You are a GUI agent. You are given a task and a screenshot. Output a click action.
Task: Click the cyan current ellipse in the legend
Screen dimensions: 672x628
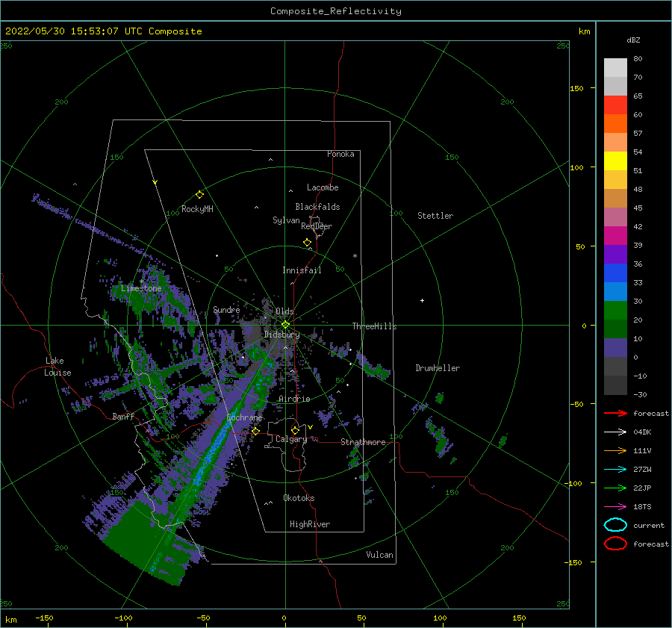pyautogui.click(x=615, y=525)
